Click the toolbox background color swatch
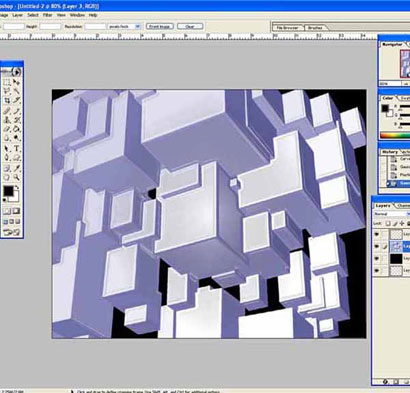This screenshot has width=410, height=393. pos(16,197)
